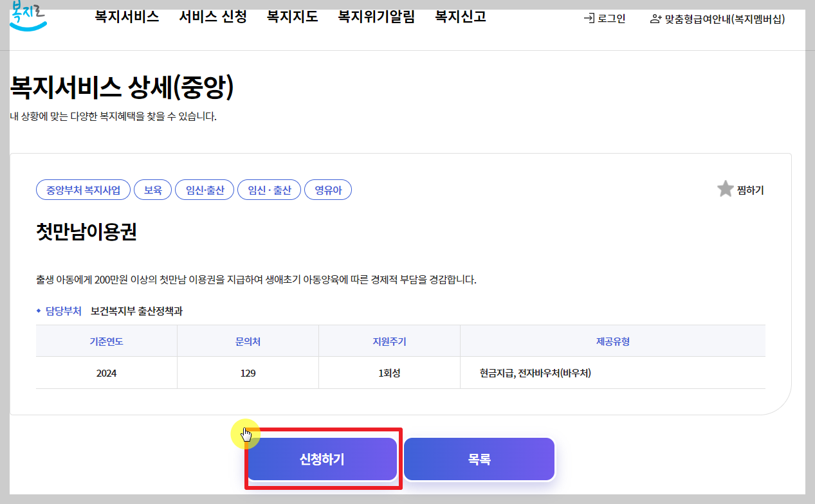Open the 복지지도 menu
The image size is (815, 504).
[x=293, y=17]
